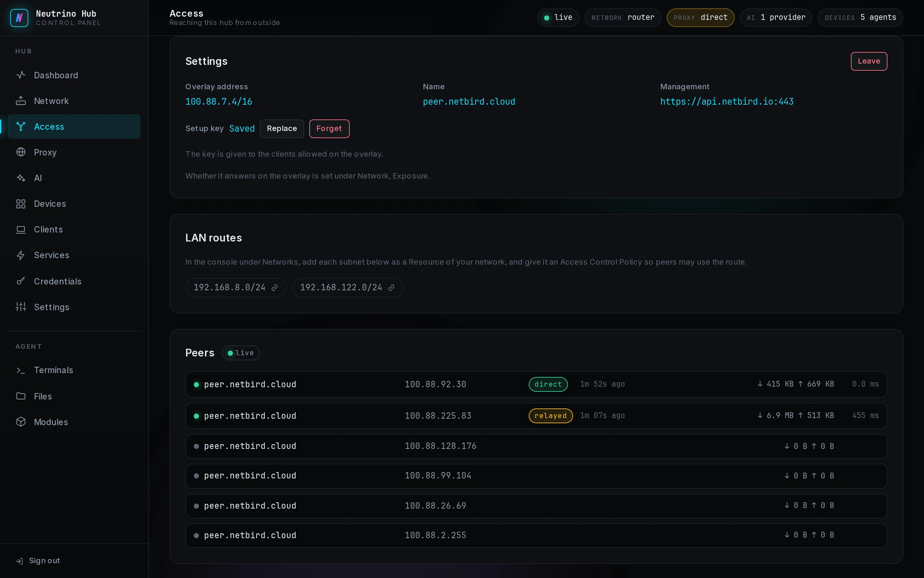The height and width of the screenshot is (578, 924).
Task: Click the NETWORK router status pill
Action: (623, 18)
